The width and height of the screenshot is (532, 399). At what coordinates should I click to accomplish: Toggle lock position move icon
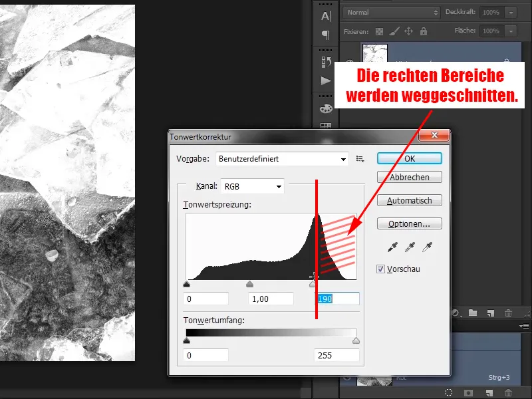408,31
